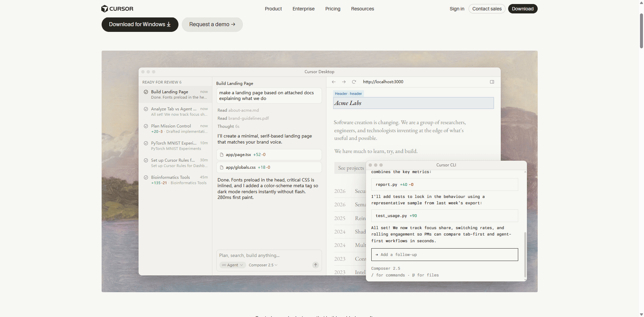This screenshot has height=317, width=644.
Task: Open the Agent mode dropdown
Action: pos(232,265)
